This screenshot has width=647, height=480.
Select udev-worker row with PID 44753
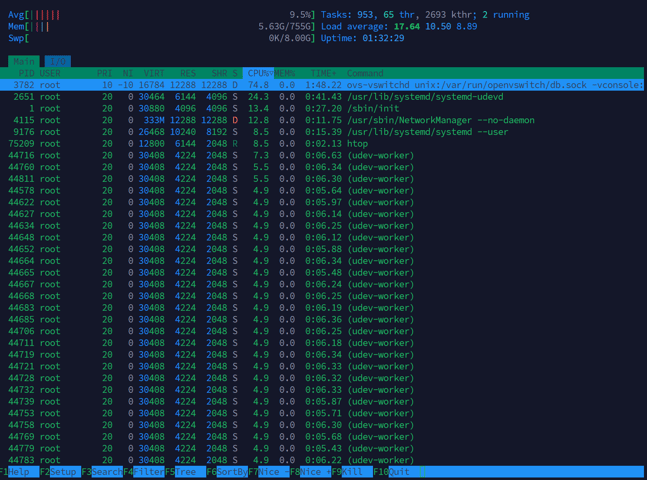tap(322, 413)
